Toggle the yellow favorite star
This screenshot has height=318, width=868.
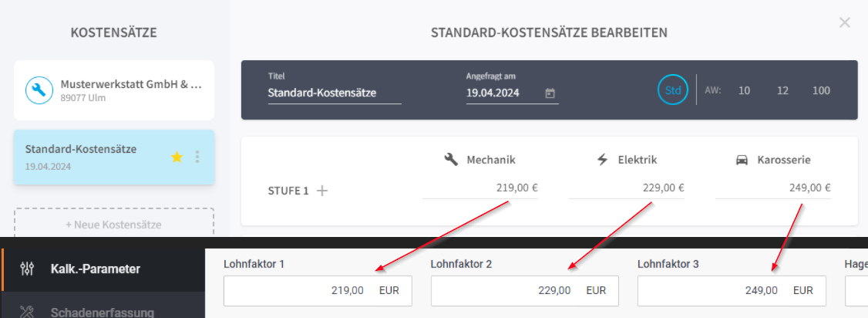[x=177, y=157]
